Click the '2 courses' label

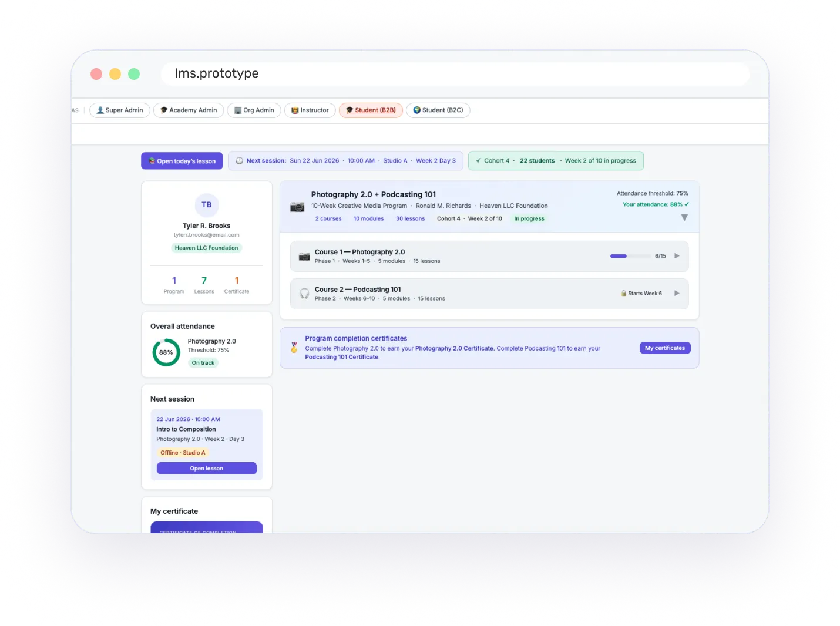pos(328,219)
